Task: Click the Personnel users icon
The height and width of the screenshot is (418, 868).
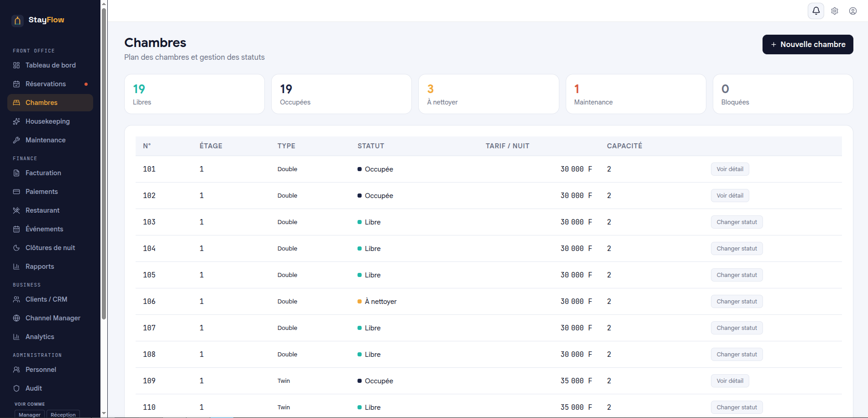Action: click(16, 370)
